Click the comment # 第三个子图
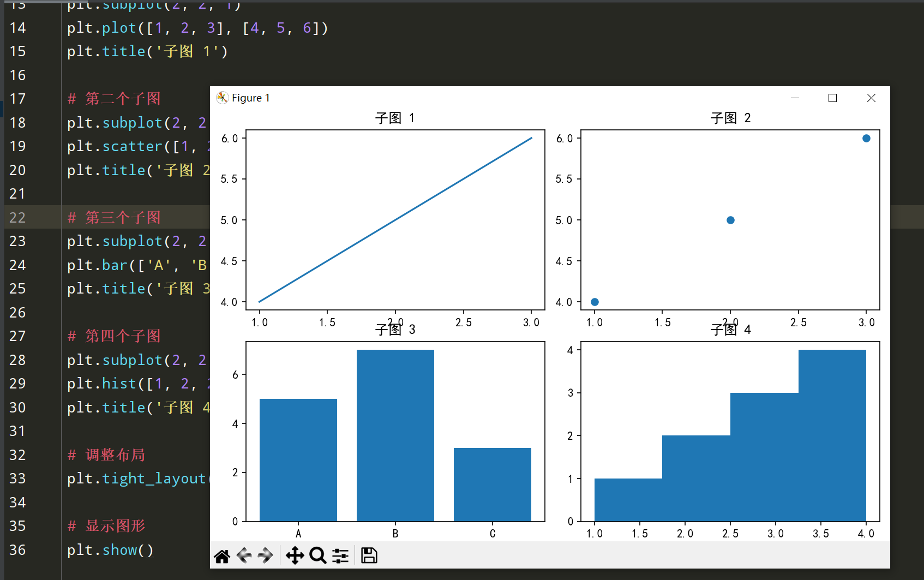 point(114,217)
